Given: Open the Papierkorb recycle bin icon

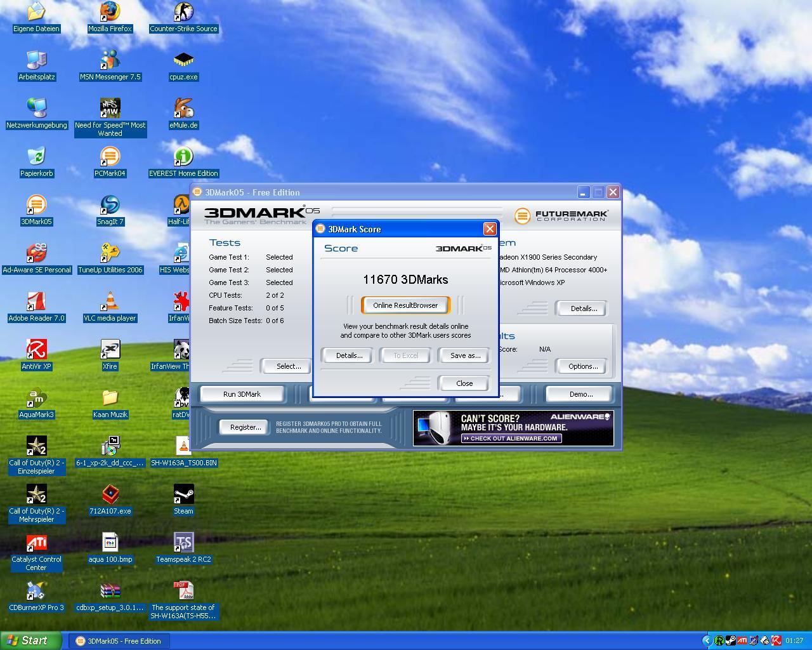Looking at the screenshot, I should [x=36, y=156].
